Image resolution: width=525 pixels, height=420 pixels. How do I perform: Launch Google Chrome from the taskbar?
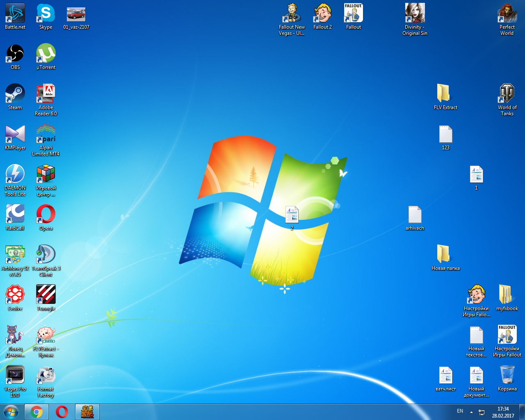tap(37, 412)
